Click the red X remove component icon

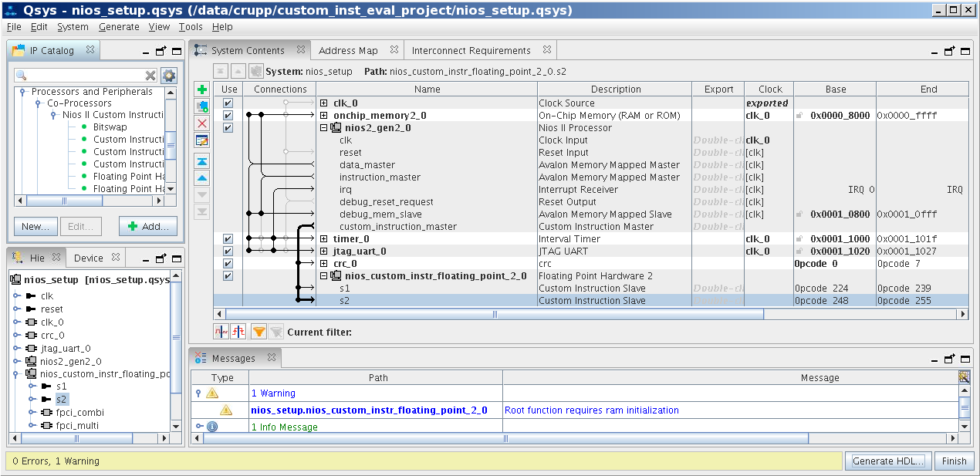[202, 123]
